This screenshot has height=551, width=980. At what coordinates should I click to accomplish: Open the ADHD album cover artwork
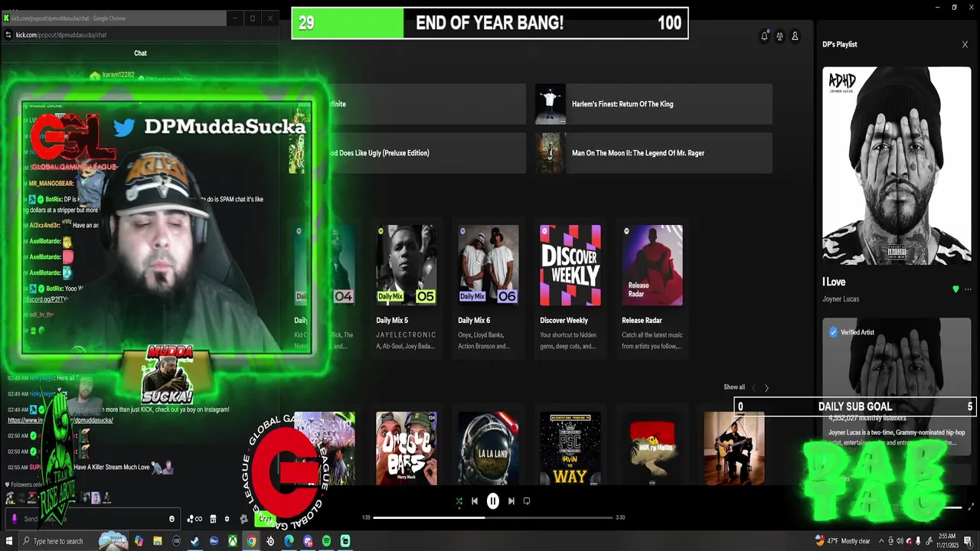[897, 166]
